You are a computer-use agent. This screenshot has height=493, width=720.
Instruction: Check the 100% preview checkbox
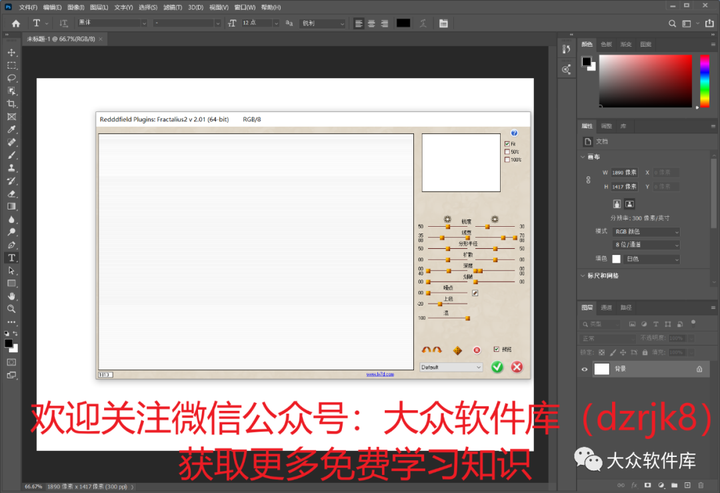click(507, 160)
